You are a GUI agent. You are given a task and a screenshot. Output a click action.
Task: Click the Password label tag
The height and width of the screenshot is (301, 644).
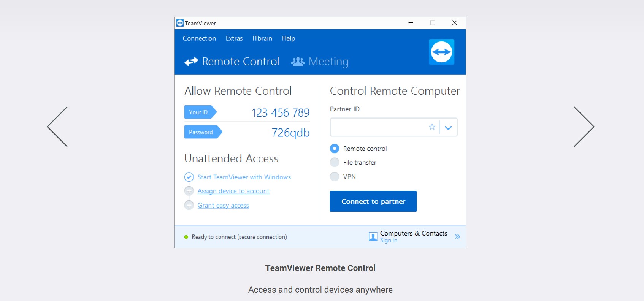point(203,132)
